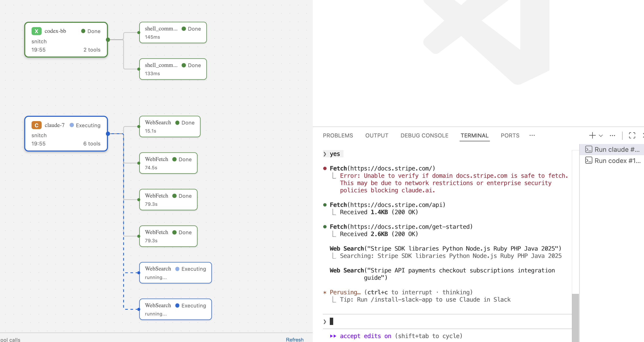Maximize the terminal panel size
The width and height of the screenshot is (644, 342).
[x=632, y=135]
